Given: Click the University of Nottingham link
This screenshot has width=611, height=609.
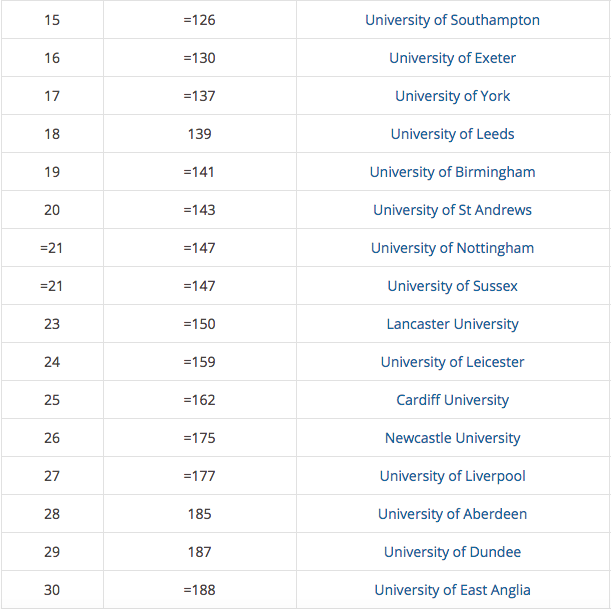Looking at the screenshot, I should click(x=452, y=248).
